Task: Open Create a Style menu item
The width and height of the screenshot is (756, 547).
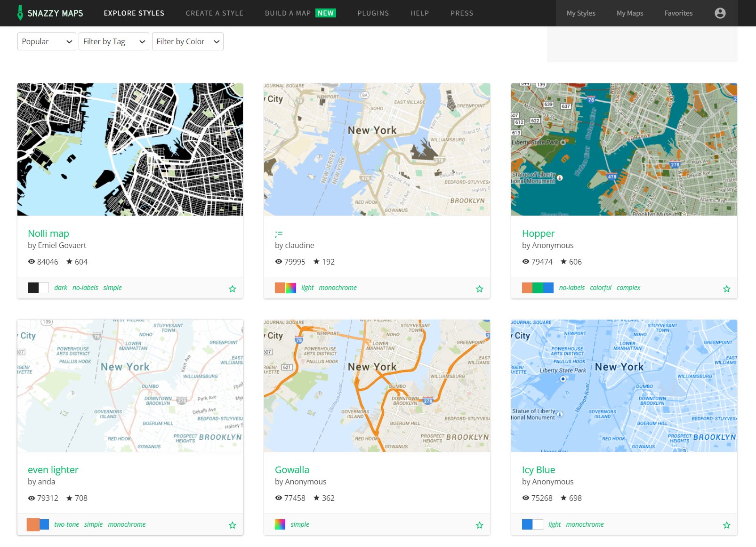Action: coord(215,13)
